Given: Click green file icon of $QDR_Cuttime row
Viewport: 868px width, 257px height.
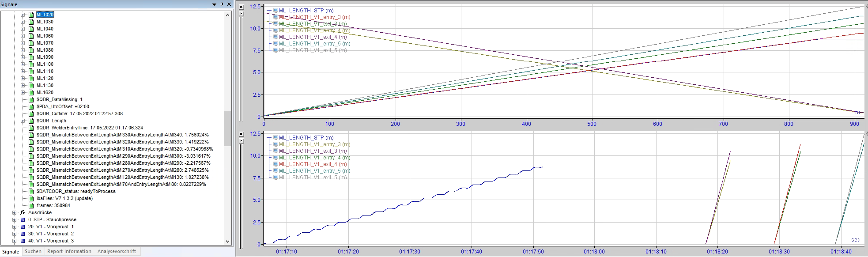Looking at the screenshot, I should coord(31,113).
